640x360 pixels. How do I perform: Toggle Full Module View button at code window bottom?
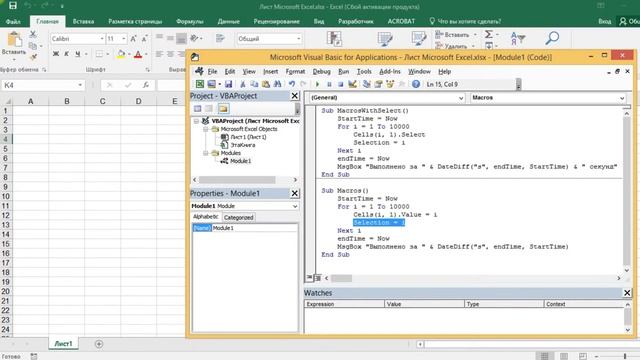pyautogui.click(x=318, y=278)
